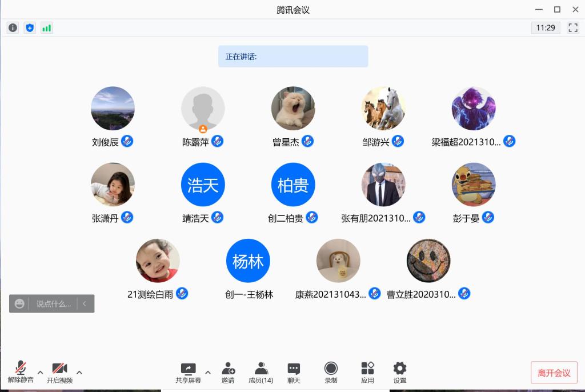Open the 成员(14) members list

pyautogui.click(x=261, y=373)
